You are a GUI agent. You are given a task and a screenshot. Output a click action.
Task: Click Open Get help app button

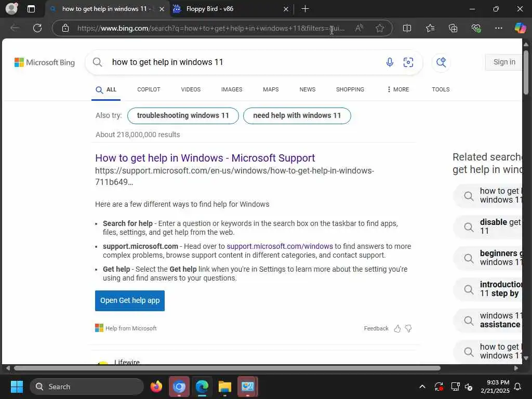[129, 301]
